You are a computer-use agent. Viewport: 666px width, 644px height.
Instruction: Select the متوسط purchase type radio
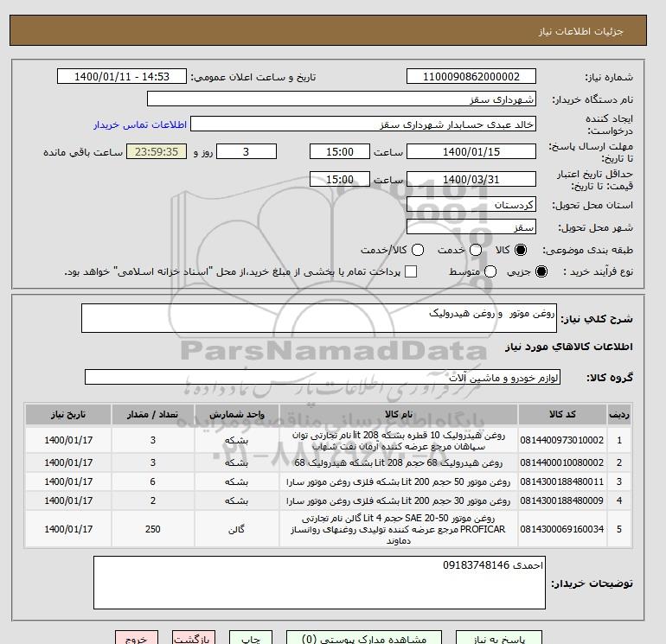(x=490, y=271)
